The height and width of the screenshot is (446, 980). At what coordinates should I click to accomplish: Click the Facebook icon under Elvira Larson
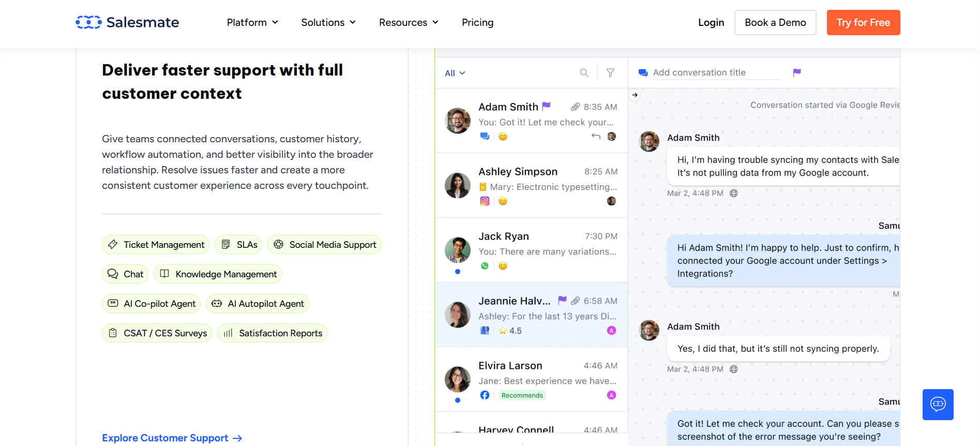tap(485, 395)
